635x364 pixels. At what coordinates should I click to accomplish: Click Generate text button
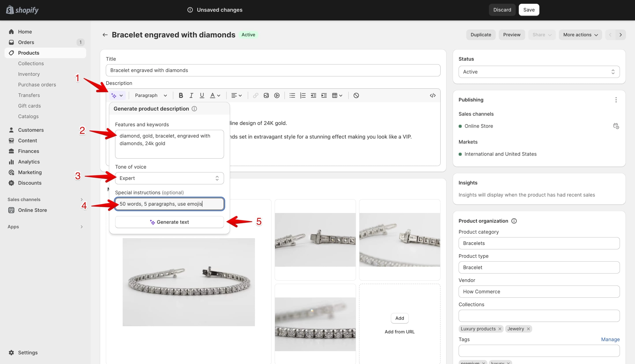[169, 222]
